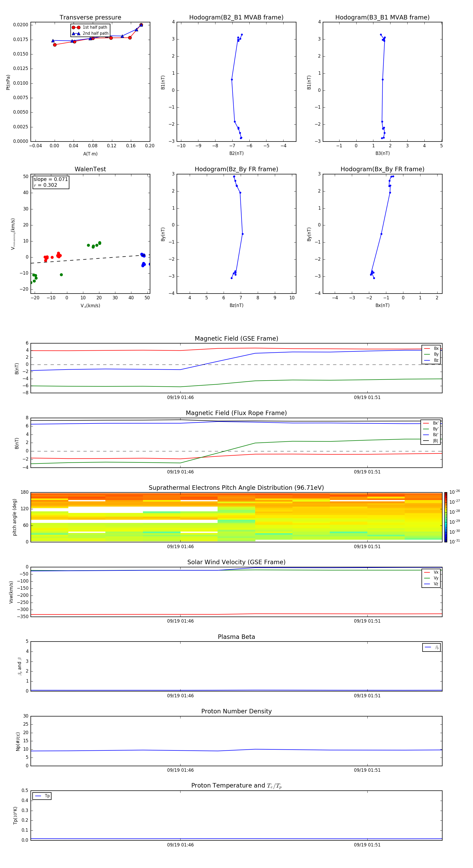
Task: Click the 'WalenTest' plot title
Action: 90,169
